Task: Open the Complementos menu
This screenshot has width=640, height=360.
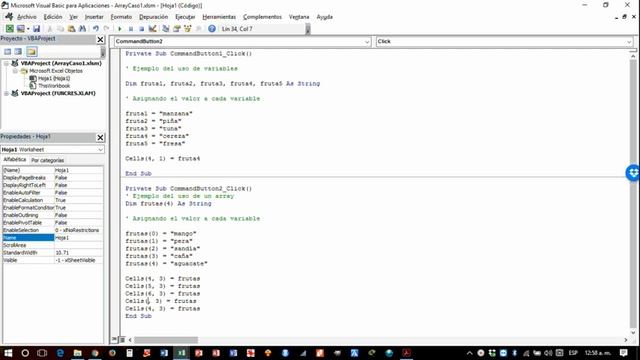Action: tap(262, 17)
